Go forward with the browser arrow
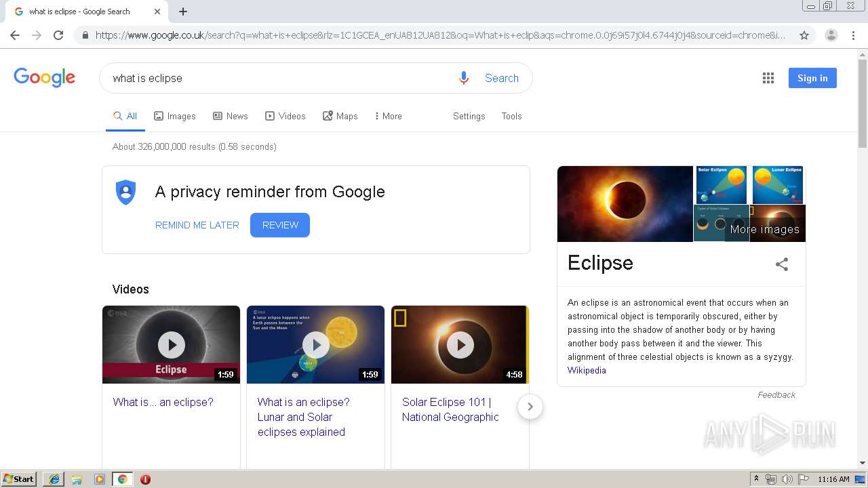The height and width of the screenshot is (488, 868). 37,35
